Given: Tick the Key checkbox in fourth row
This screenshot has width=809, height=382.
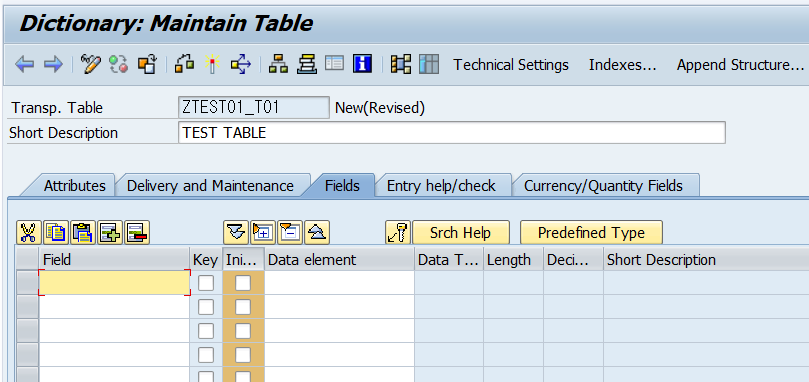Looking at the screenshot, I should coord(206,355).
